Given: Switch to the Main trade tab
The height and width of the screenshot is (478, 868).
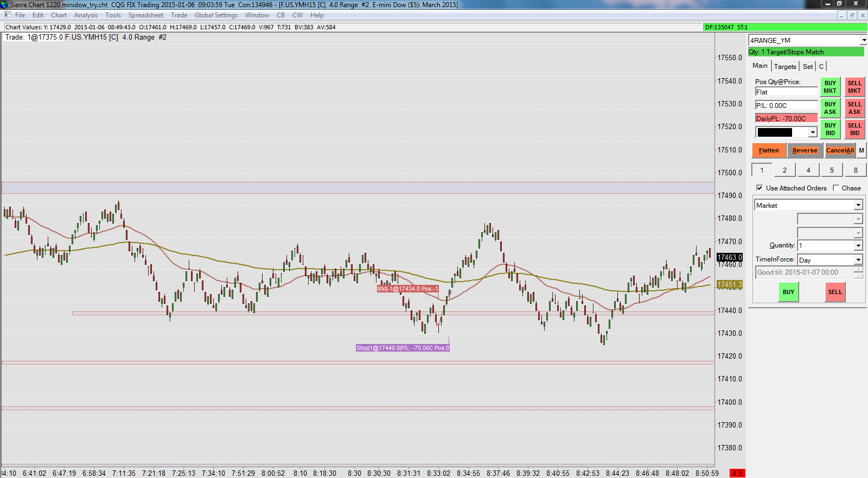Looking at the screenshot, I should [760, 66].
